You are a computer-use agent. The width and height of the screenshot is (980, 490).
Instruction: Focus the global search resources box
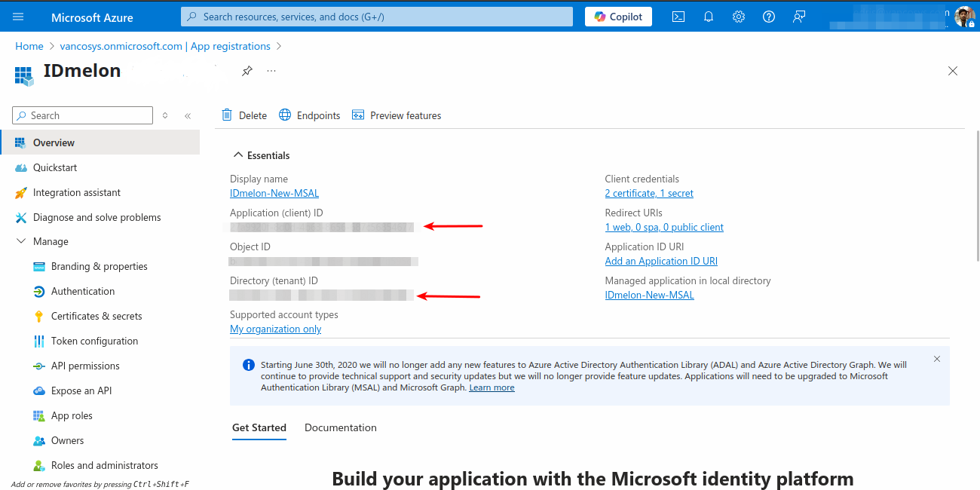point(377,17)
